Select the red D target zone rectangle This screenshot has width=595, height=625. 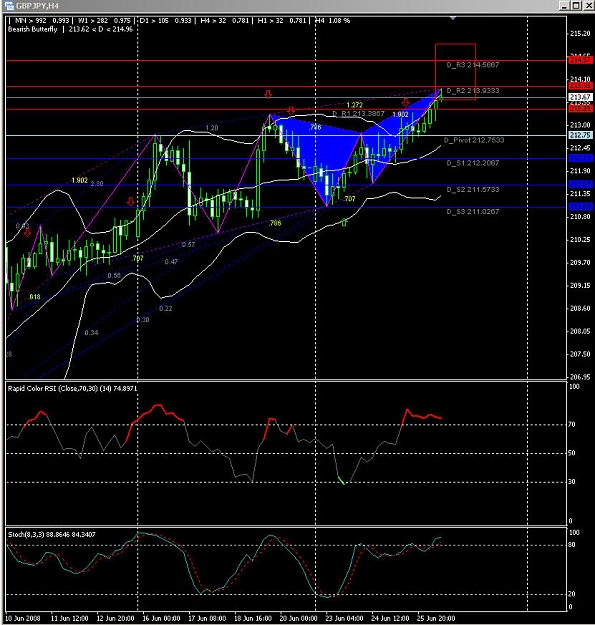coord(455,72)
